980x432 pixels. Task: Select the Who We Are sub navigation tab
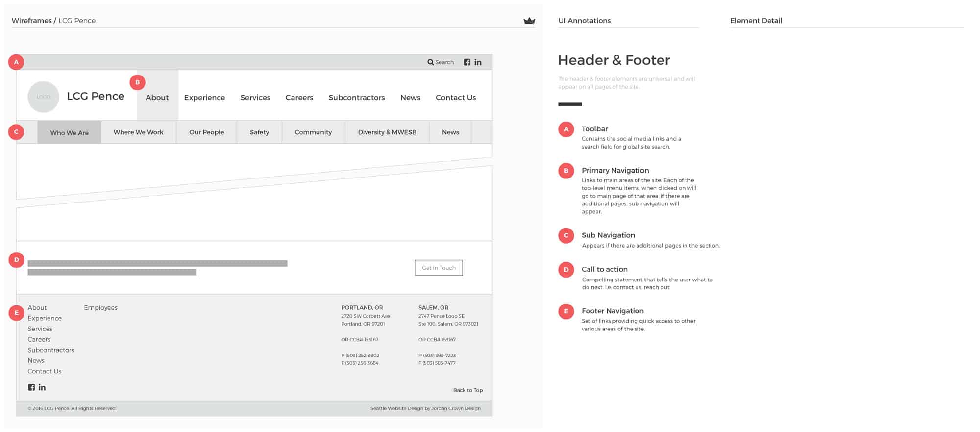(69, 132)
